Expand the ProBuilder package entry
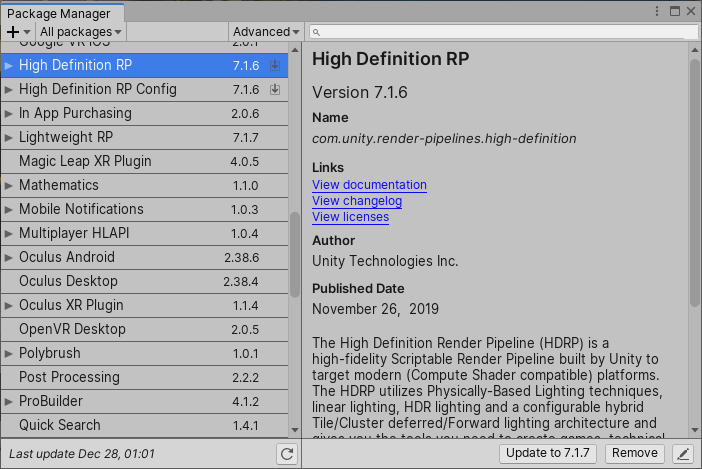The image size is (702, 469). tap(9, 401)
